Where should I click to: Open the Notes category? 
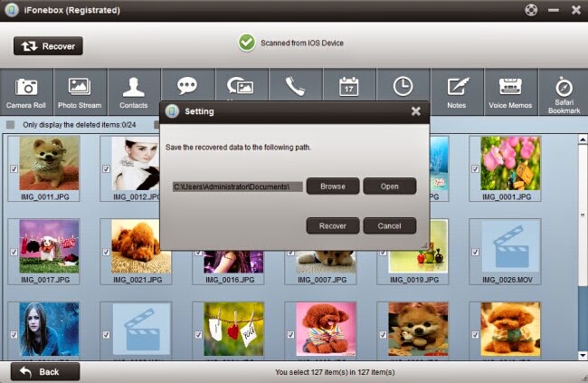point(457,91)
